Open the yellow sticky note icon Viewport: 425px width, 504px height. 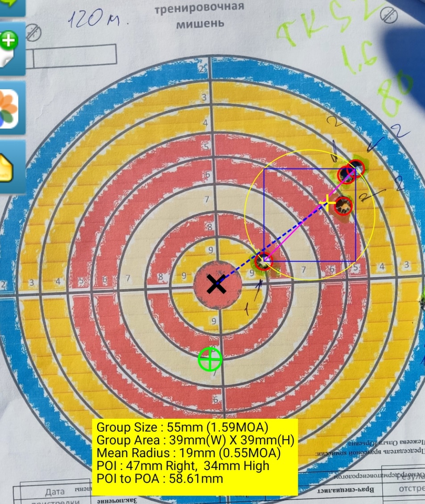coord(9,167)
